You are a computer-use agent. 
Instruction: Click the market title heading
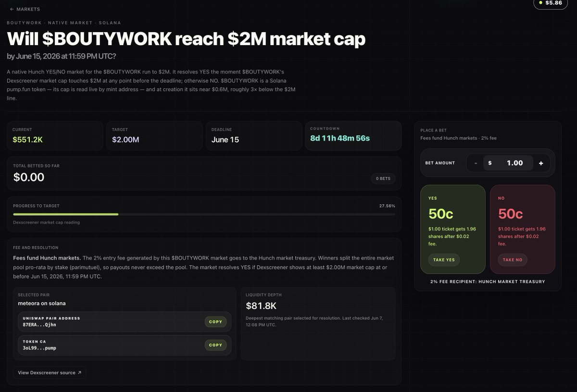point(186,39)
